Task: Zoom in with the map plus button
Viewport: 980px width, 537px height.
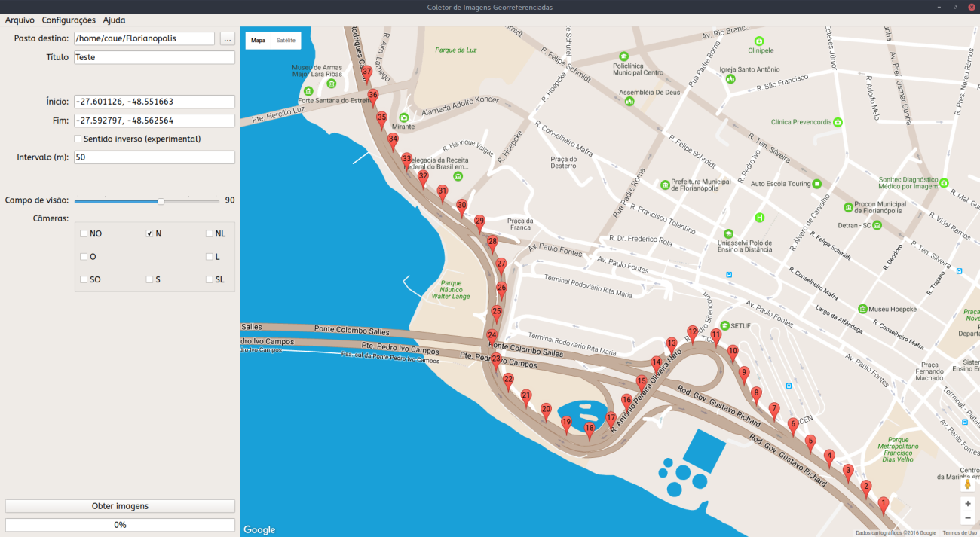Action: coord(968,503)
